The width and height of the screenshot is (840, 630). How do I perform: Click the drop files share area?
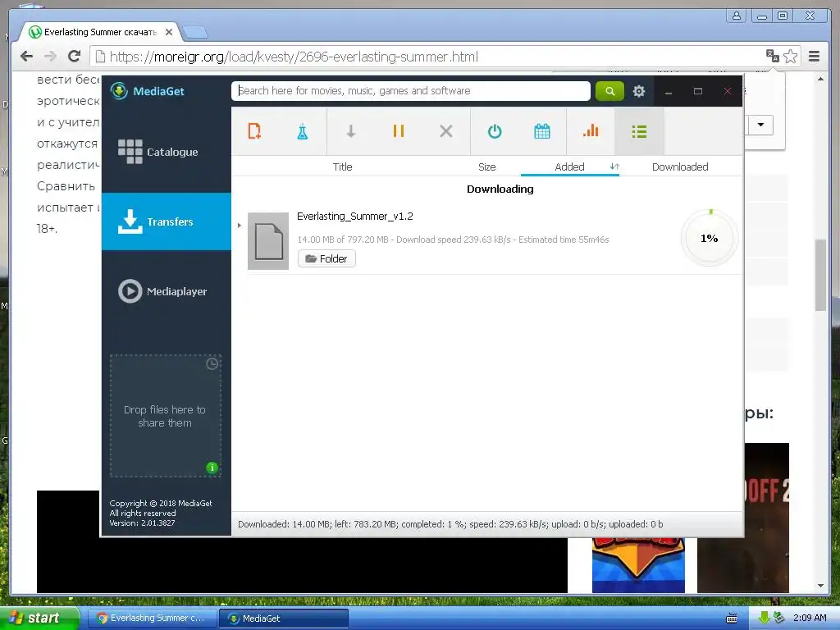tap(166, 416)
